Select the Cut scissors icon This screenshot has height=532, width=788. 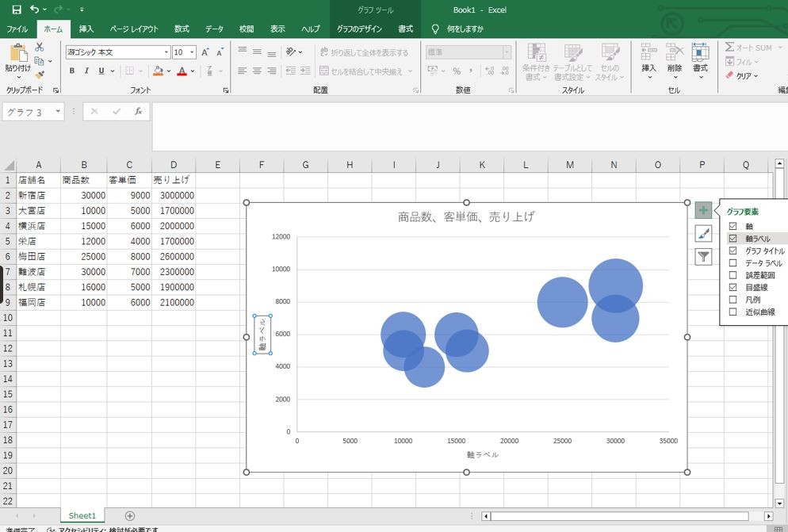39,47
